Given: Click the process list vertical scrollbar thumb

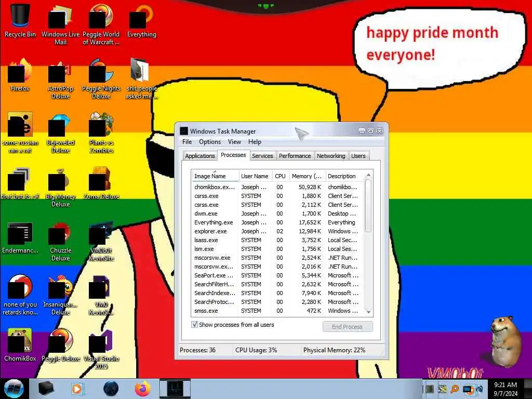Looking at the screenshot, I should [368, 206].
